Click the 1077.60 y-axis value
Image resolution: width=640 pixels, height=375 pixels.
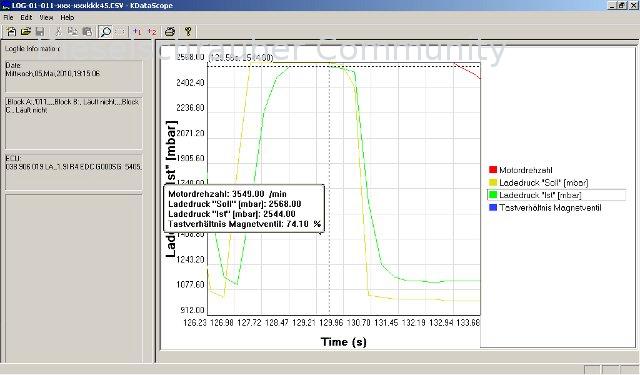[x=190, y=284]
